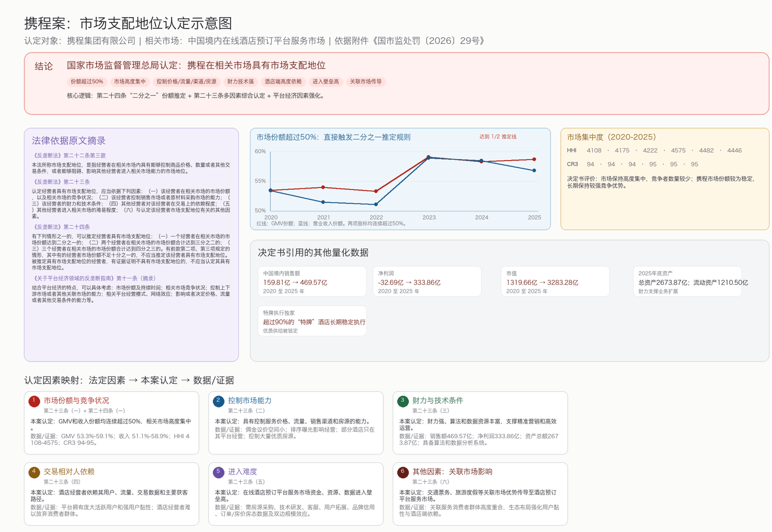The image size is (772, 532).
Task: Click the HHI value 4175
Action: pos(622,151)
